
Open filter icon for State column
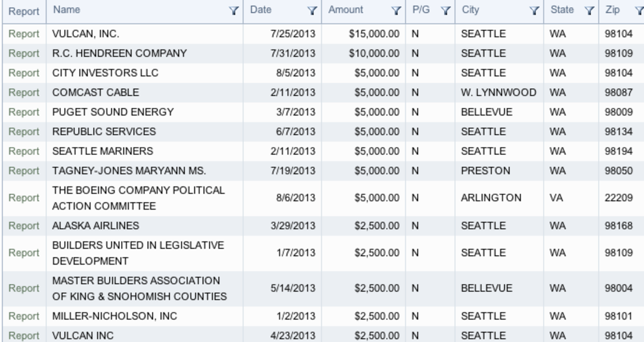[589, 11]
